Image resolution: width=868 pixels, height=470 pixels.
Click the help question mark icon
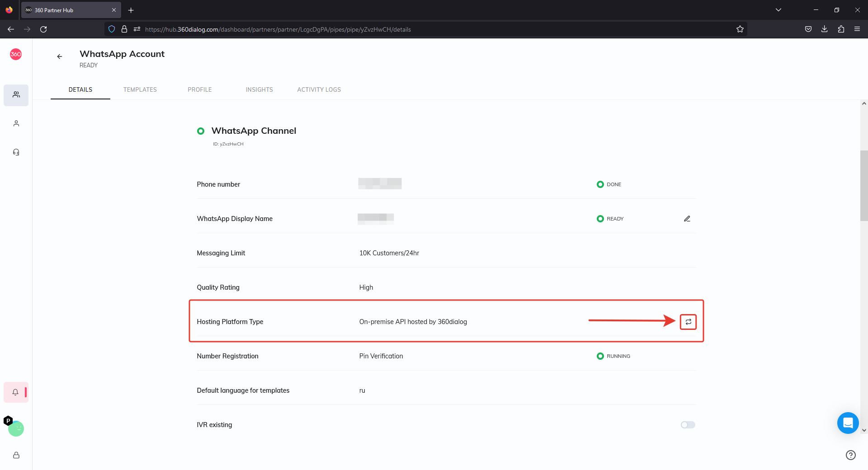(850, 455)
